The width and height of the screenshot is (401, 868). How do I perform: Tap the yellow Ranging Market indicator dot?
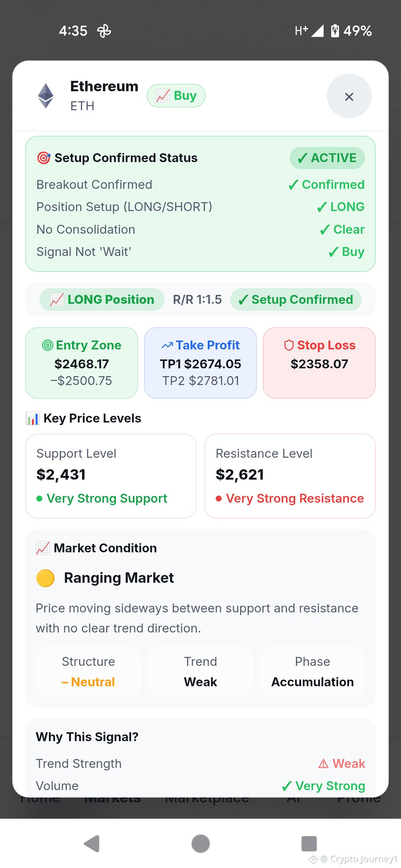pos(45,578)
